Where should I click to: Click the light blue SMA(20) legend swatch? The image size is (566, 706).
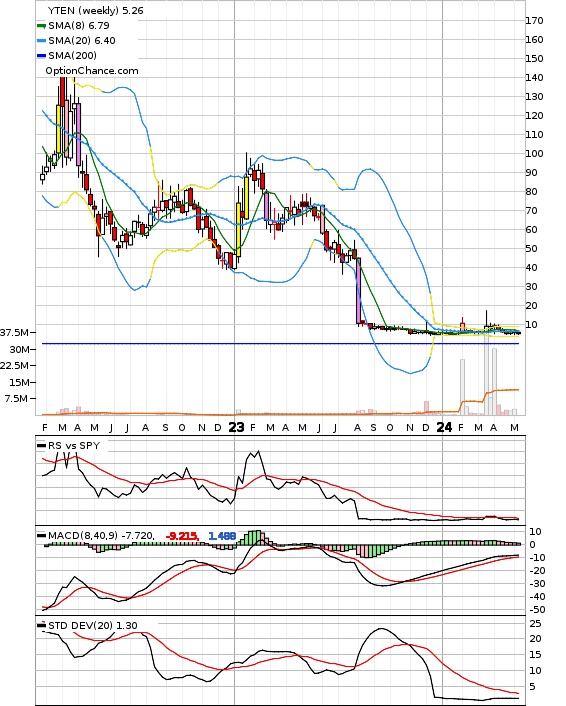pos(41,41)
